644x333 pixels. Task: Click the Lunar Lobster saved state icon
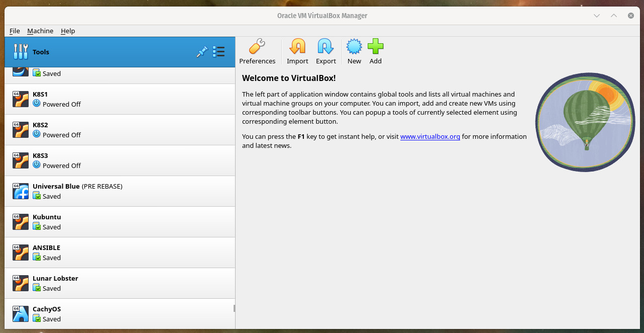tap(37, 288)
